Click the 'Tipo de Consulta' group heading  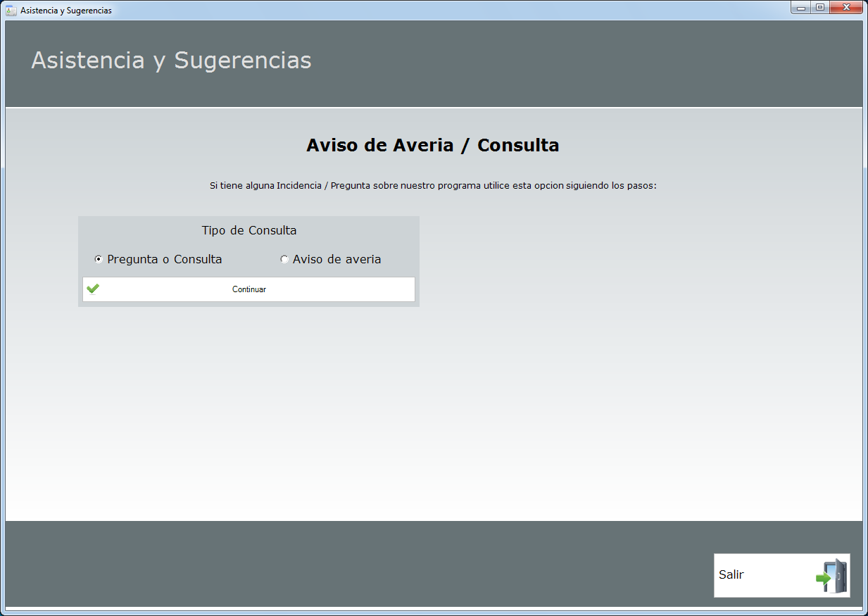pos(249,230)
